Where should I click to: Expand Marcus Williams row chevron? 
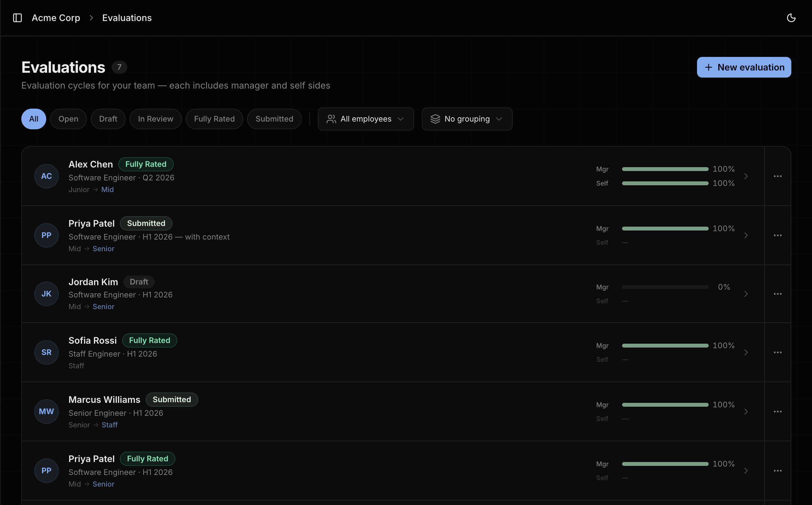(x=746, y=411)
